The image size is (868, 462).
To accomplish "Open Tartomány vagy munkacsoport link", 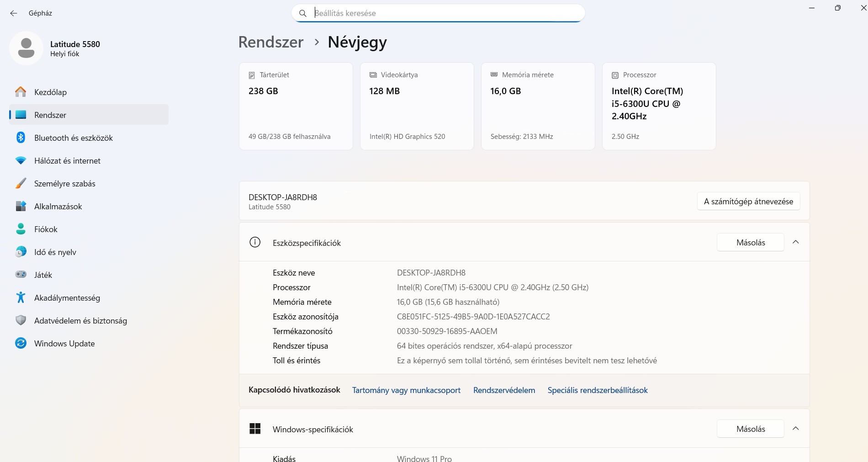I will coord(406,390).
